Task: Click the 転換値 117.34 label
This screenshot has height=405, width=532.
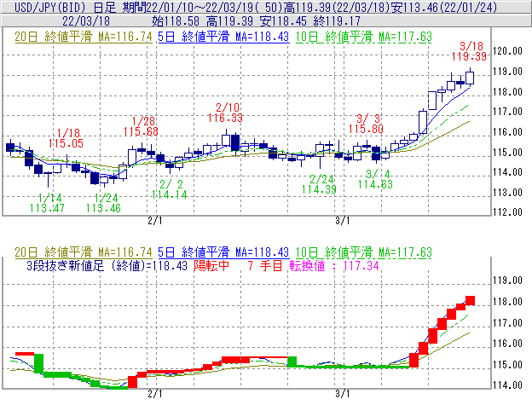Action: 326,267
